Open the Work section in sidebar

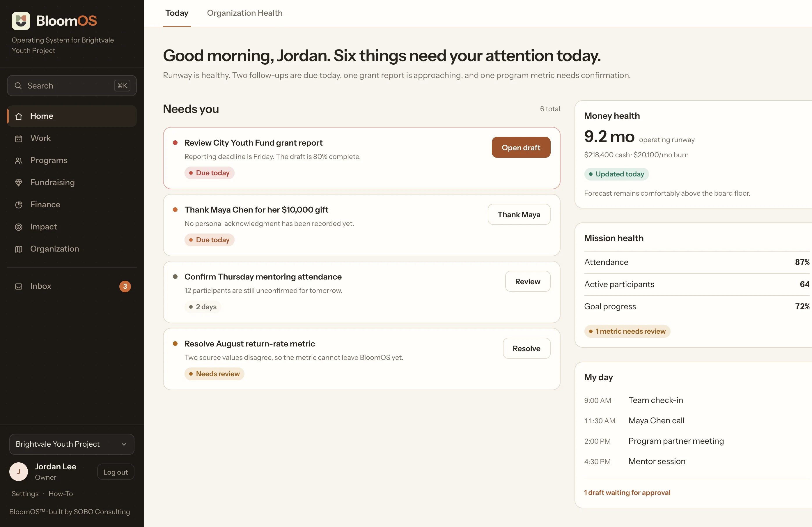coord(72,138)
